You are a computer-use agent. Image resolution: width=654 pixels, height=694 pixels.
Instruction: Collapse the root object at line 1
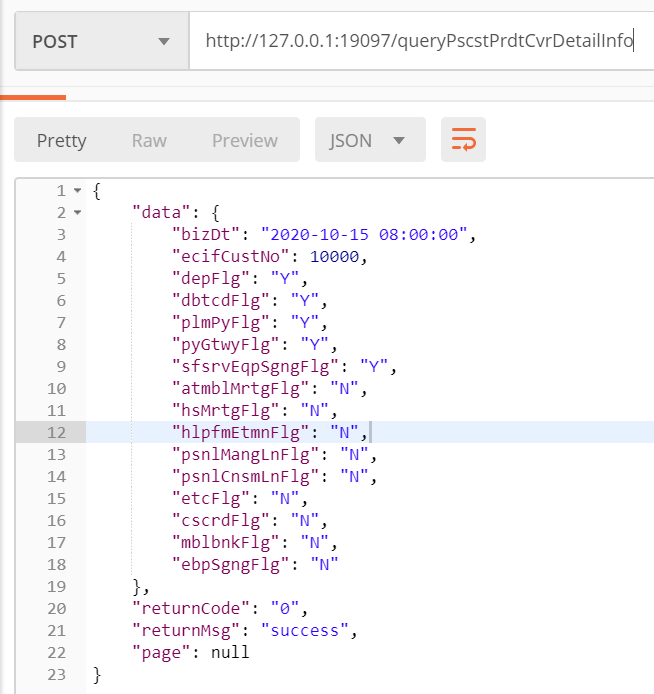click(x=77, y=190)
